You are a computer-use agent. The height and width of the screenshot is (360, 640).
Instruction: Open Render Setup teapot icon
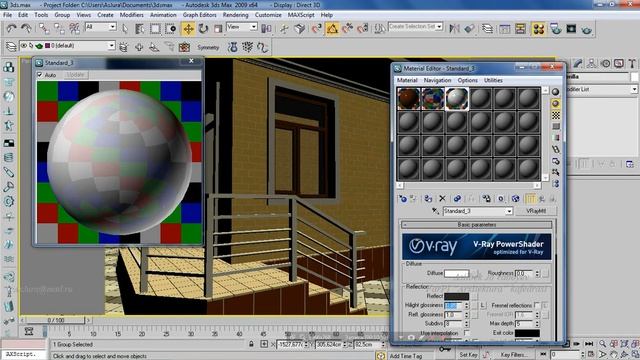pos(556,29)
